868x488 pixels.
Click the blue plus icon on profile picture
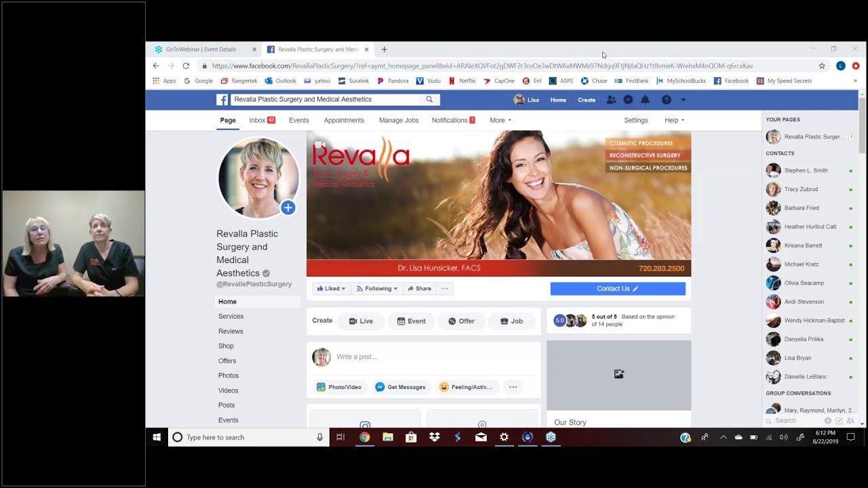point(288,207)
